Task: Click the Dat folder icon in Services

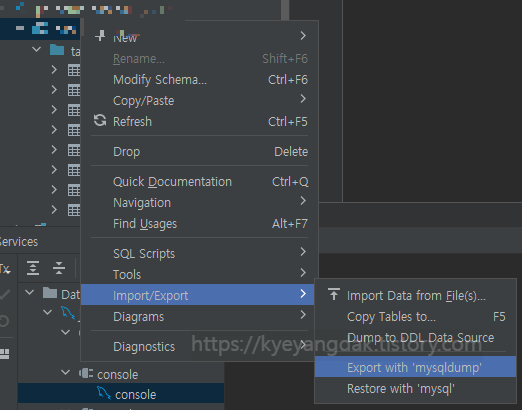Action: tap(50, 293)
